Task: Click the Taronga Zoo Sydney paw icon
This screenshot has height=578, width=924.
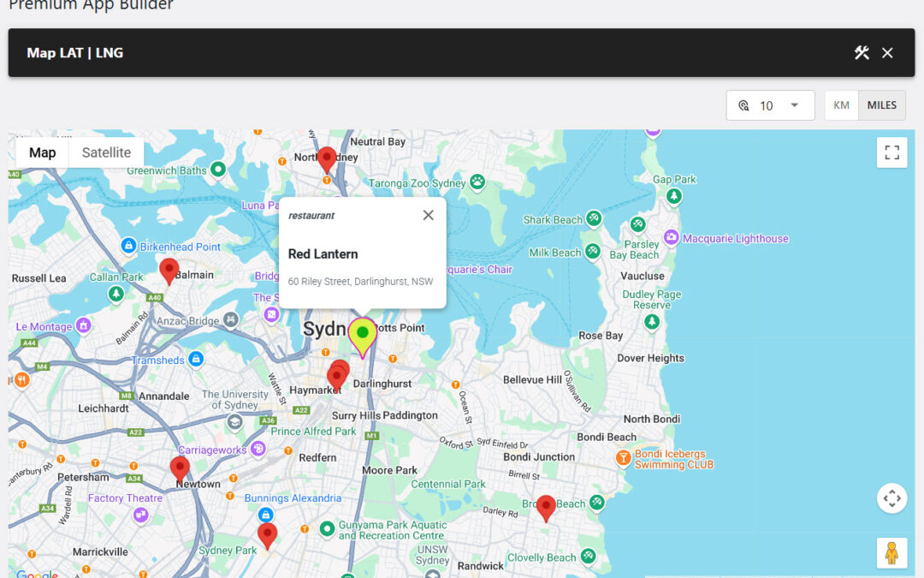Action: [477, 182]
